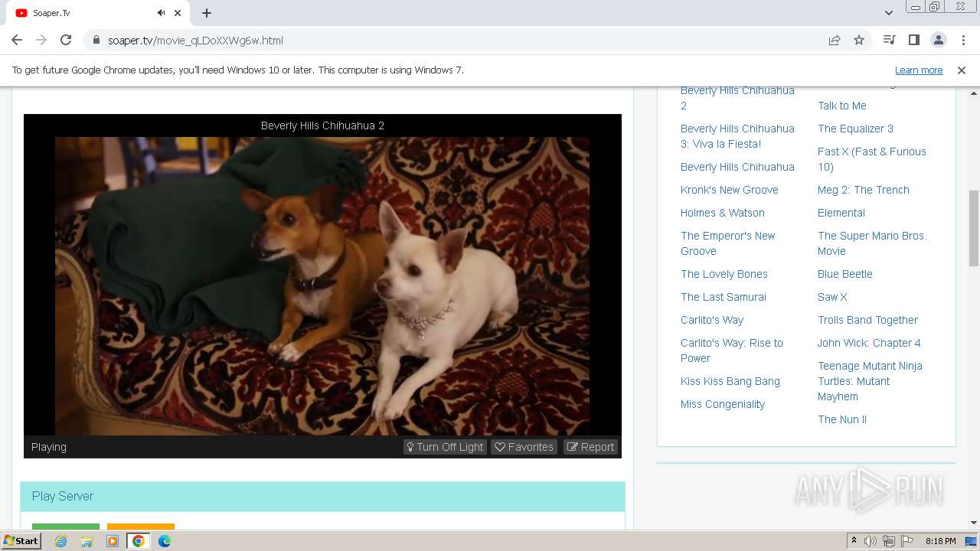Mute the Soaper.Tv tab audio
The image size is (980, 551).
tap(161, 13)
